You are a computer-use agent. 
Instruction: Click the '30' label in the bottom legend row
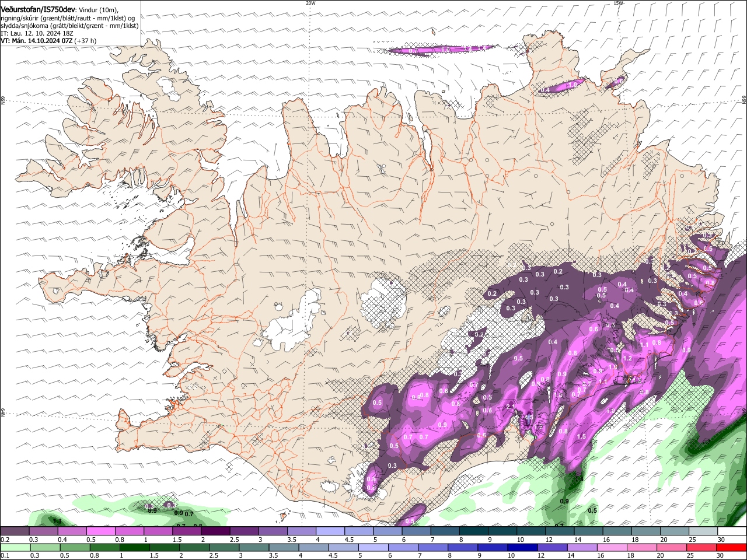click(720, 555)
